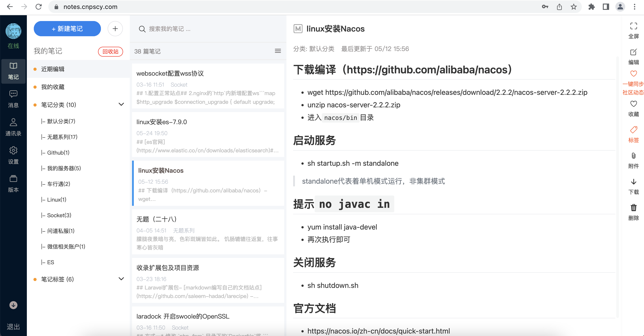Download the note via arrow icon
The height and width of the screenshot is (336, 644).
(x=633, y=182)
